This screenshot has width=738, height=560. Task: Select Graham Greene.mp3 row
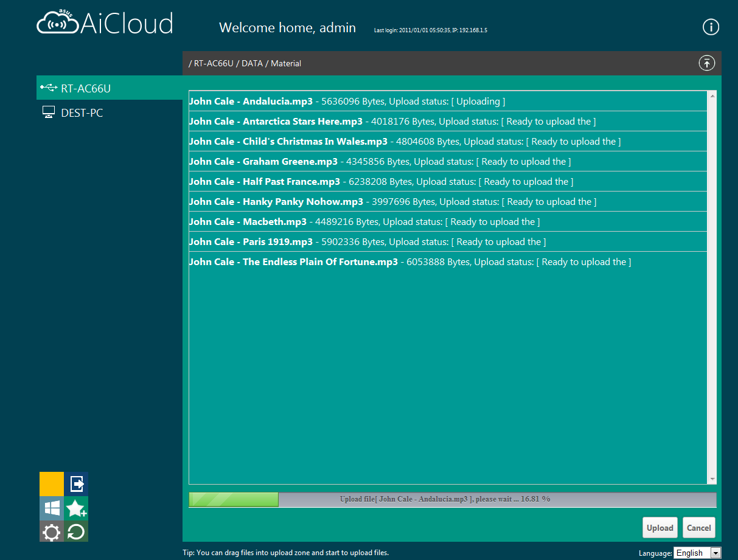448,161
